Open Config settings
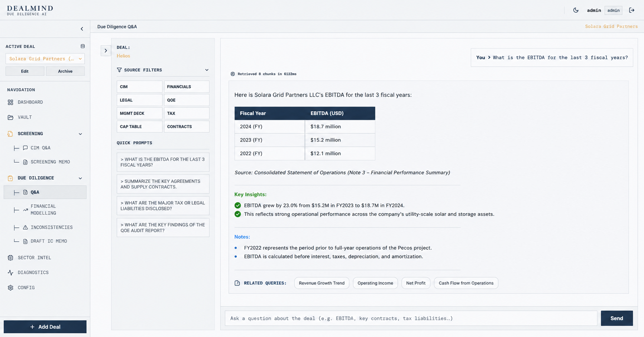Screen dimensions: 644x337 pos(26,288)
